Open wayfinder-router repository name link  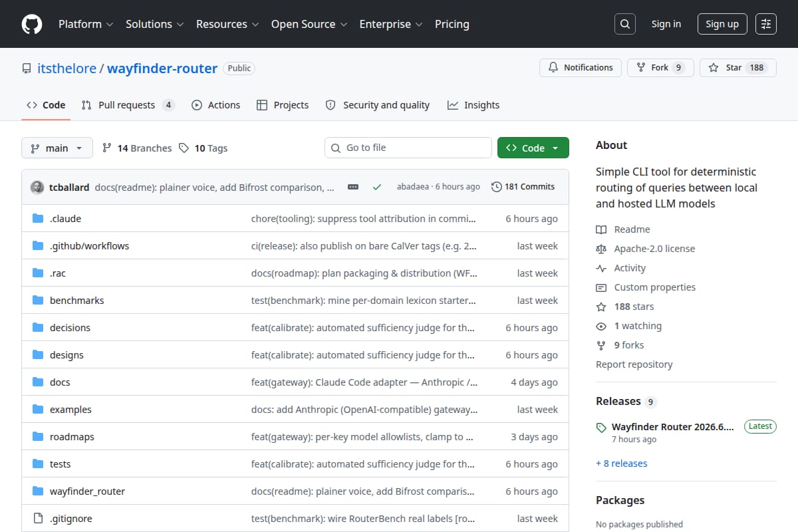tap(162, 68)
